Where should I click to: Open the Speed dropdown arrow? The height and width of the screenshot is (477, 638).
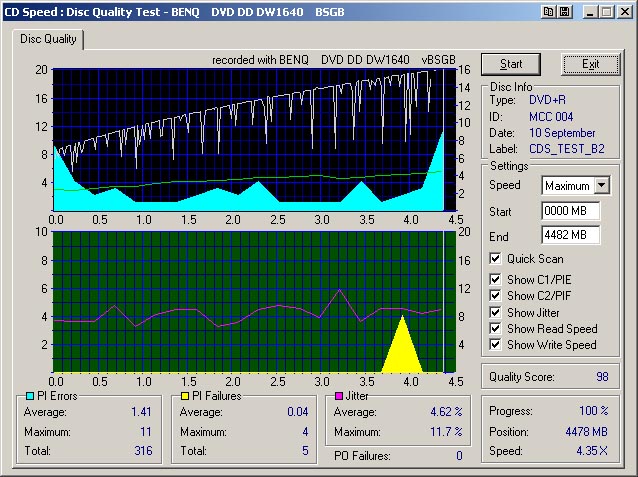tap(602, 186)
